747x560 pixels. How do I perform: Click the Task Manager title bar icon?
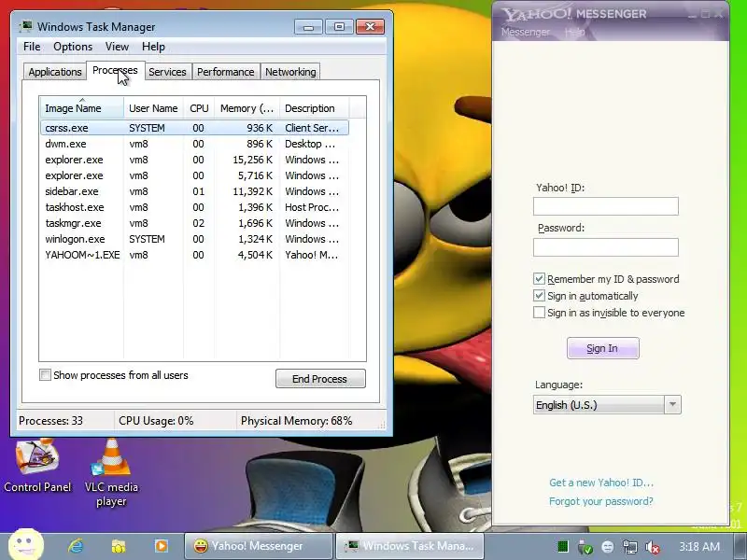(x=26, y=26)
